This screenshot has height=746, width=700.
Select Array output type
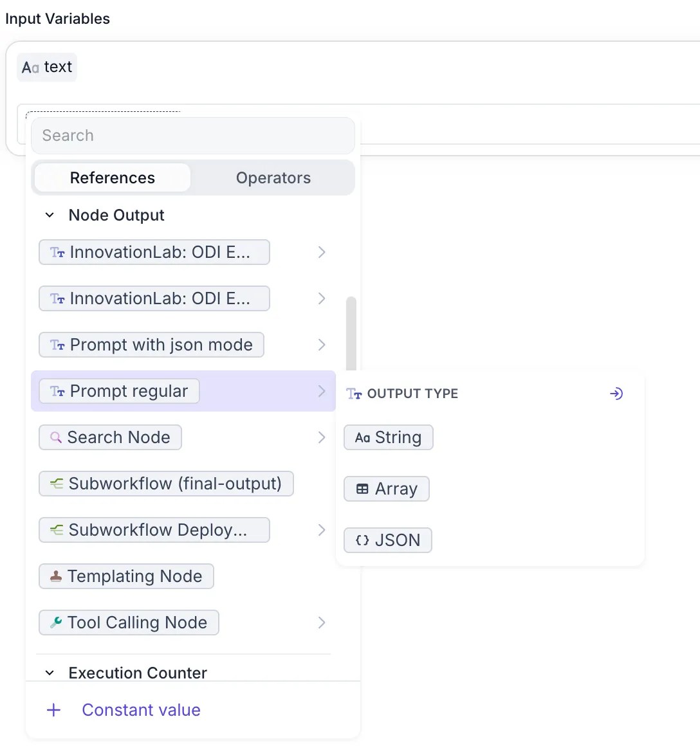coord(387,489)
